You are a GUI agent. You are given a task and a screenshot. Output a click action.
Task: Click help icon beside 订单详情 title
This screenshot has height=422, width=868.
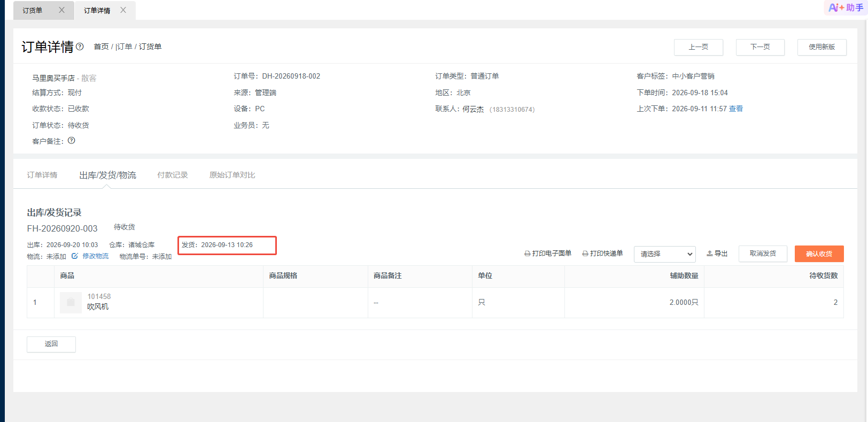(x=80, y=47)
